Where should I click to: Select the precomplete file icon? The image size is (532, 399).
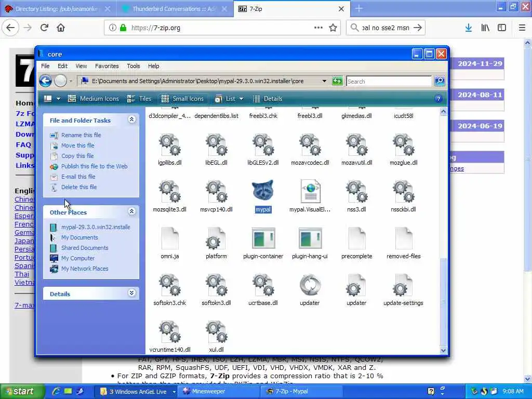click(357, 238)
